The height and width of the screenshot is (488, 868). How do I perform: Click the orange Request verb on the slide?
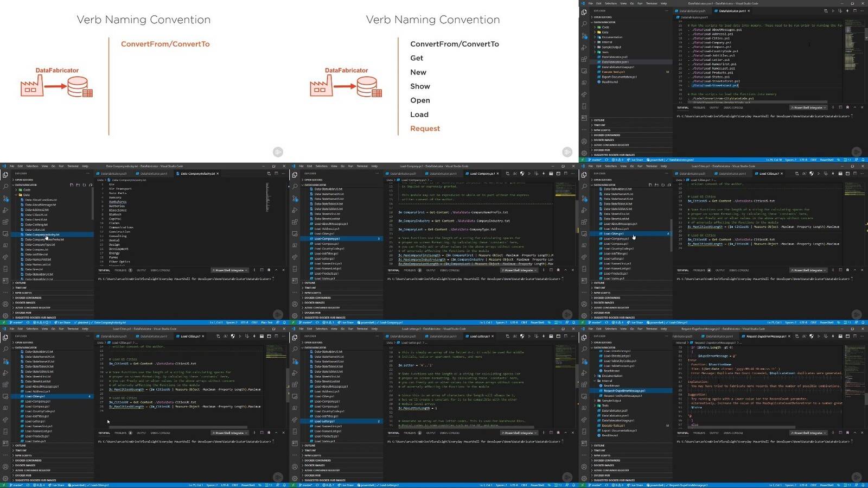[x=425, y=129]
